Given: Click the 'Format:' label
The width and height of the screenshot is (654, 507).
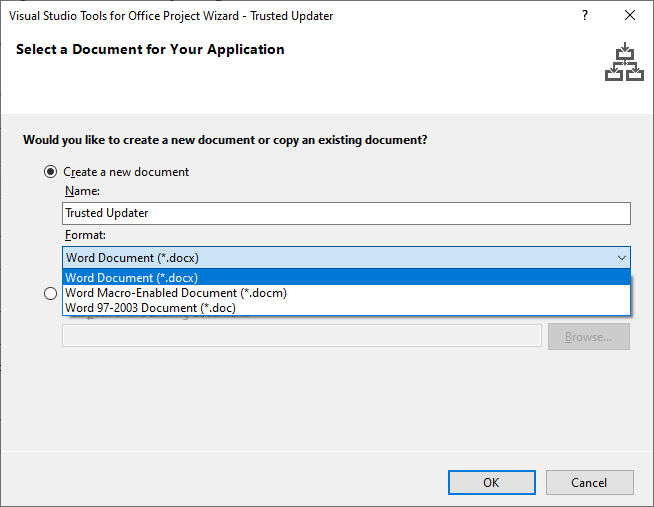Looking at the screenshot, I should point(85,235).
